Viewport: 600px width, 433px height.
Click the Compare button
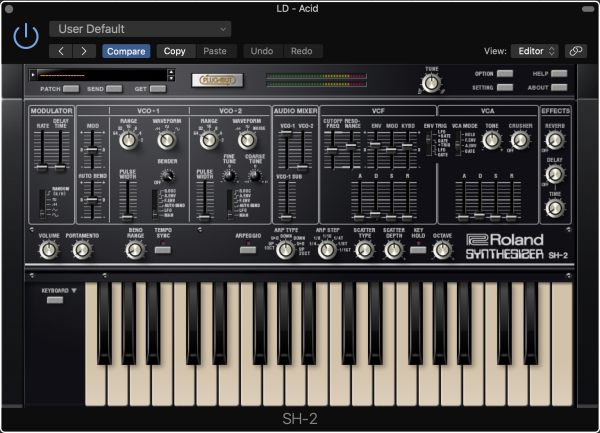[x=126, y=51]
